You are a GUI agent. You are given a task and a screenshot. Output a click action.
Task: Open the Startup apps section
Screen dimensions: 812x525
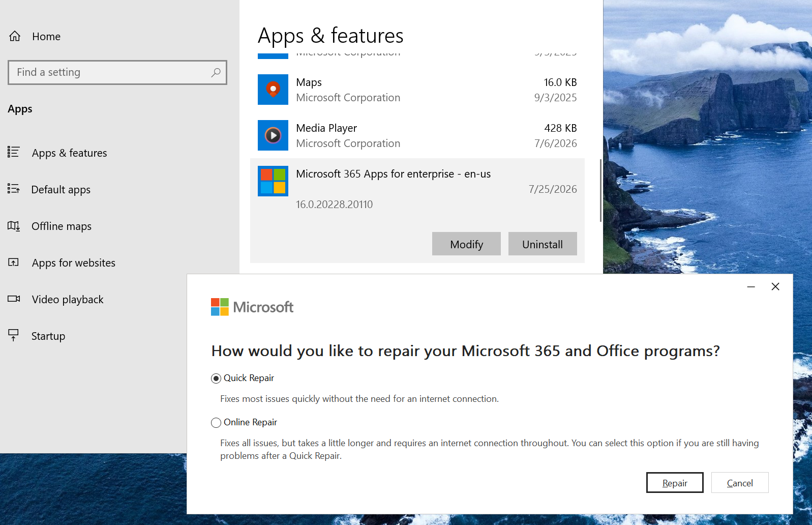tap(48, 336)
